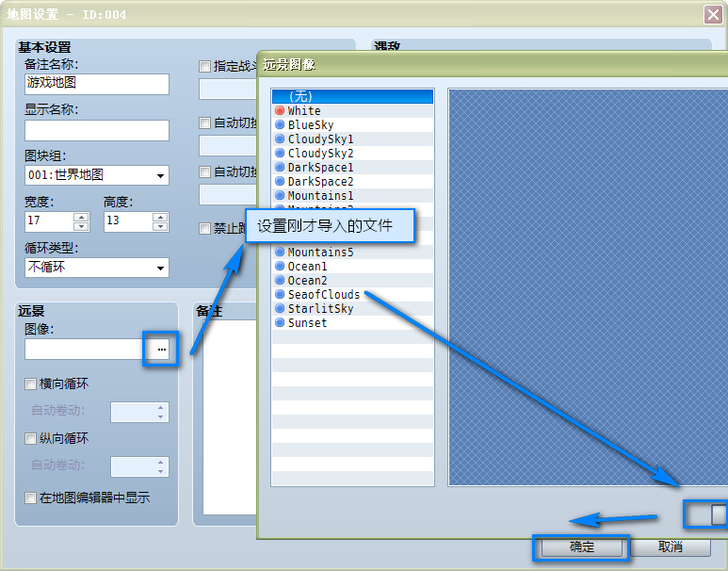Select Mountains1 list entry
Screen dimensions: 728x571
(352, 195)
